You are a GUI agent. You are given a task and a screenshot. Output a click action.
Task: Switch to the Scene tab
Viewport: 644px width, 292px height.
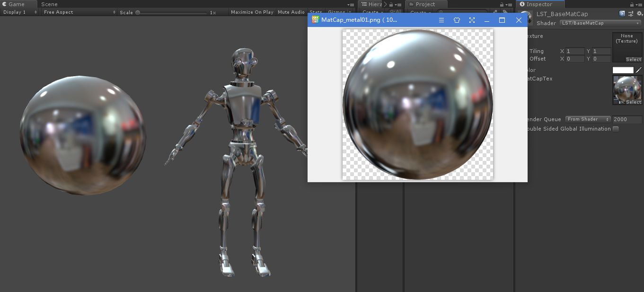click(49, 4)
